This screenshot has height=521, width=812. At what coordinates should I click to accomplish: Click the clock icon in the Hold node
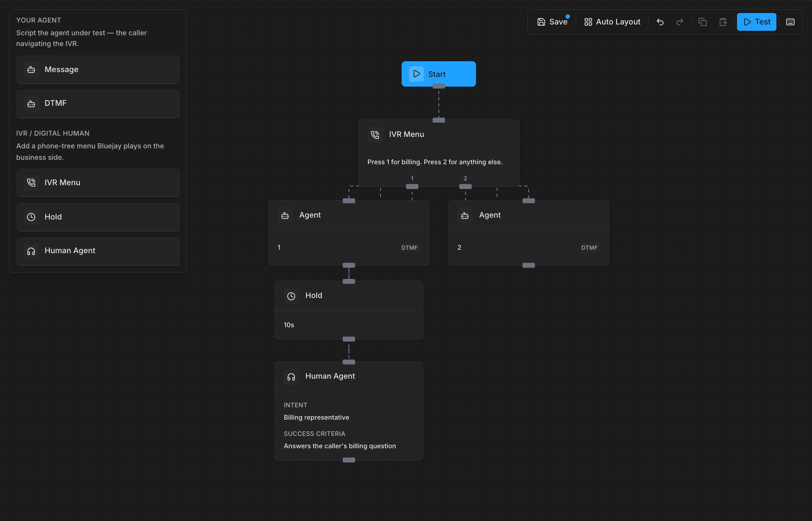tap(291, 296)
